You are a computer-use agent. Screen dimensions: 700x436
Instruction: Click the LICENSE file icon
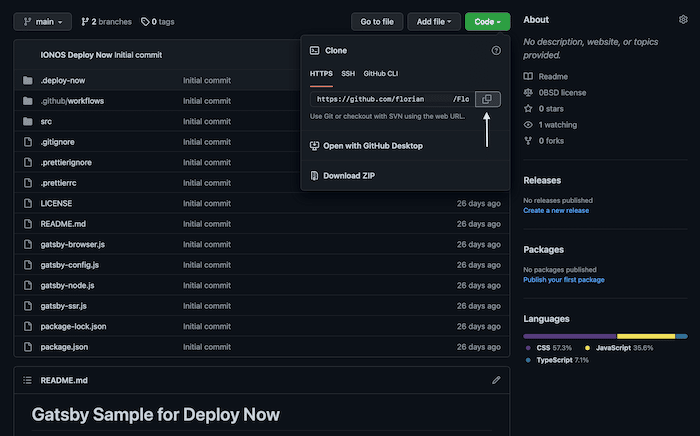pyautogui.click(x=28, y=203)
